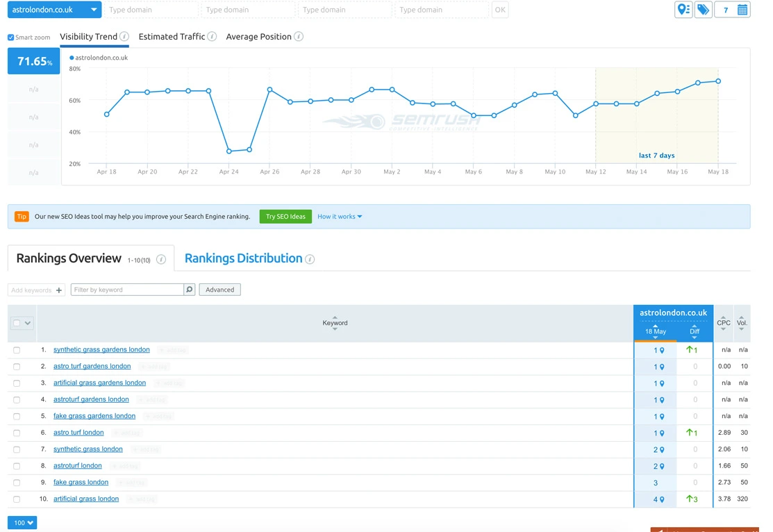This screenshot has height=532, width=773.
Task: Switch to the Visibility Trend tab
Action: (89, 37)
